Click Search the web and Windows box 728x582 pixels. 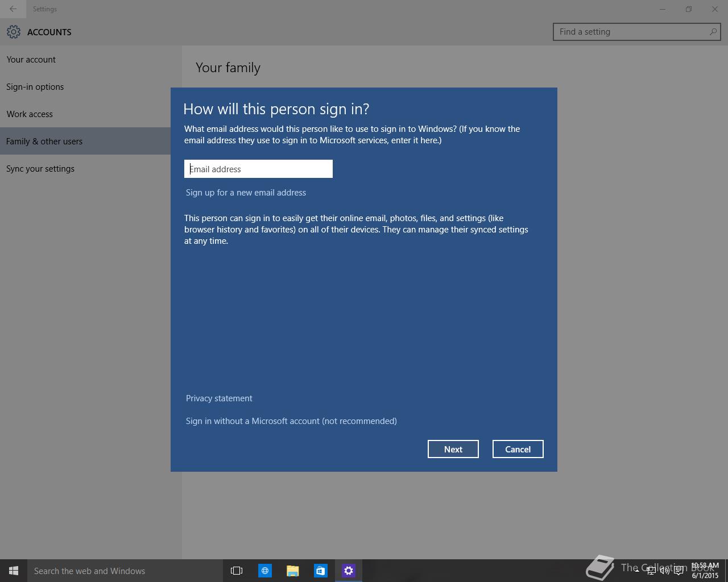[x=125, y=571]
